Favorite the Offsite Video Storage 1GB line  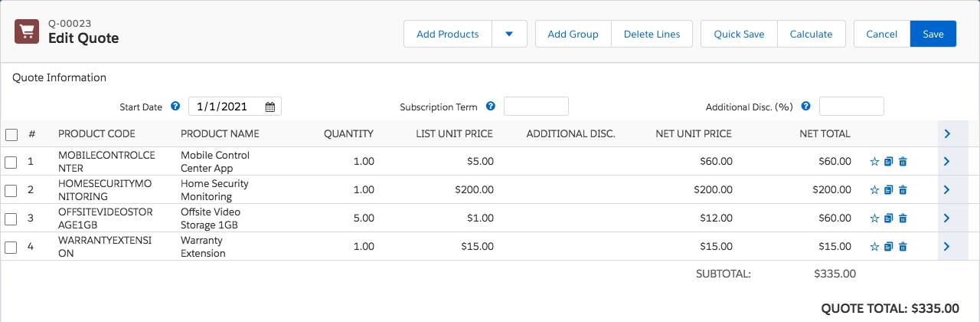point(874,219)
